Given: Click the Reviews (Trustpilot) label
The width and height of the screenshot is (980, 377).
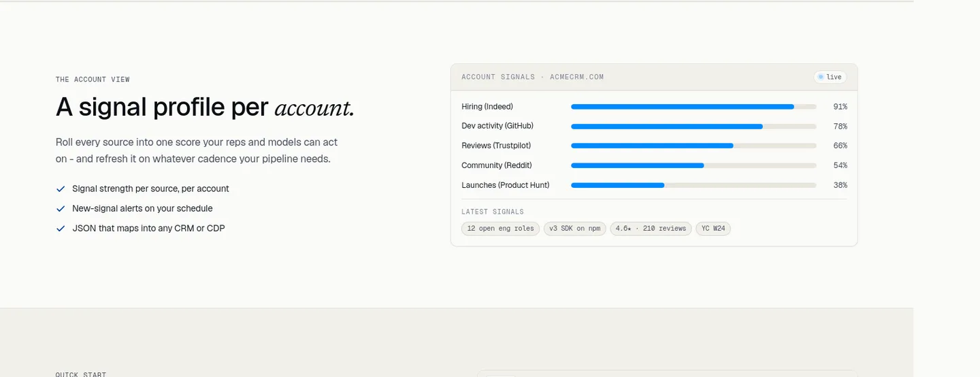Looking at the screenshot, I should (x=496, y=146).
